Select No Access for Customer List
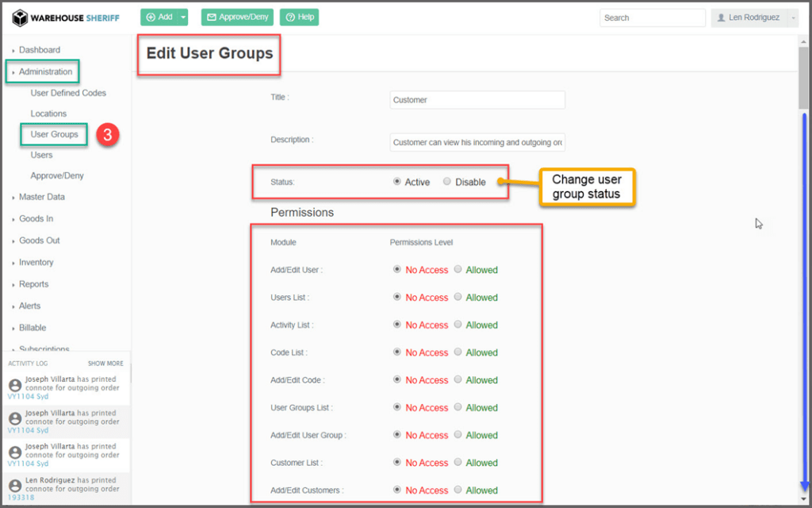 point(397,463)
